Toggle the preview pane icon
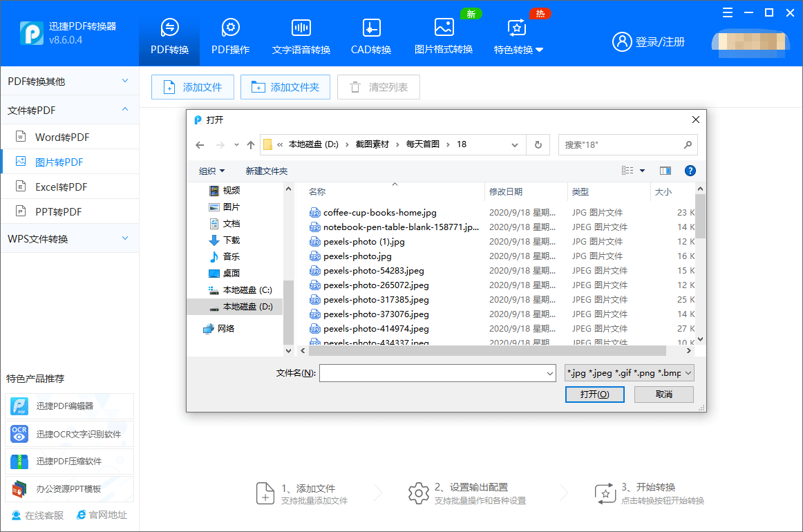 [665, 171]
